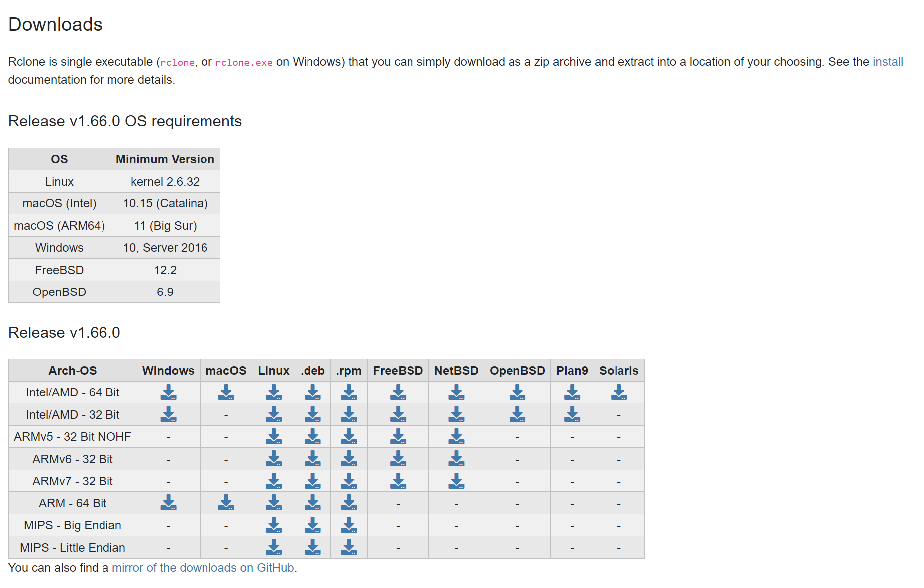Download macOS Intel/AMD 64 Bit build
This screenshot has width=924, height=588.
[x=226, y=392]
